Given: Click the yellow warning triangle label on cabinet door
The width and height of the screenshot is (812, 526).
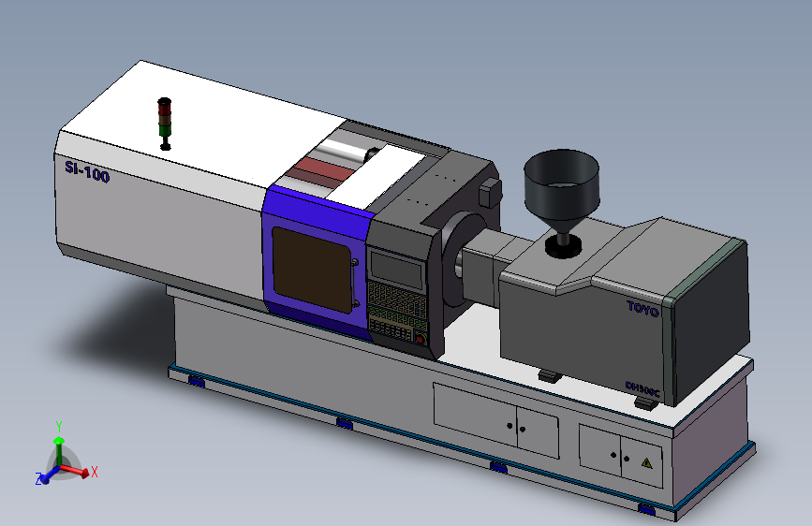Looking at the screenshot, I should 647,463.
